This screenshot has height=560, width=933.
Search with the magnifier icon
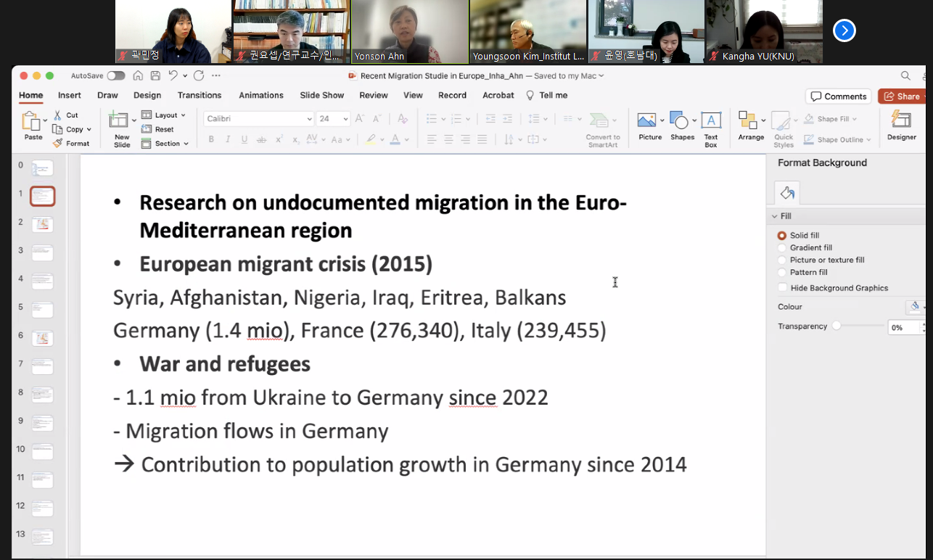pyautogui.click(x=905, y=75)
